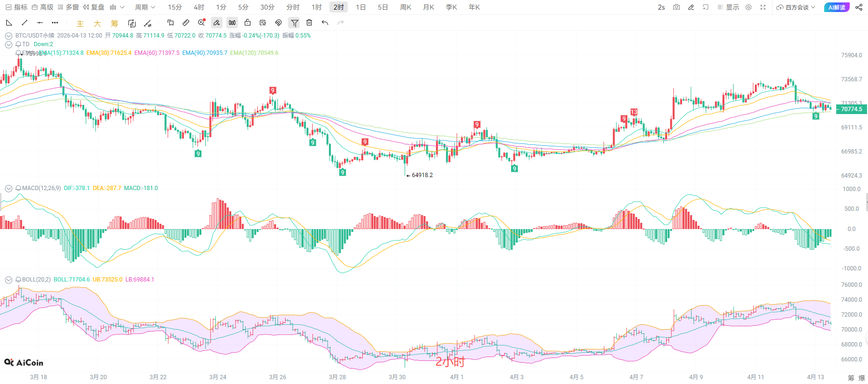
Task: Click the share icon at top right
Action: tap(859, 7)
